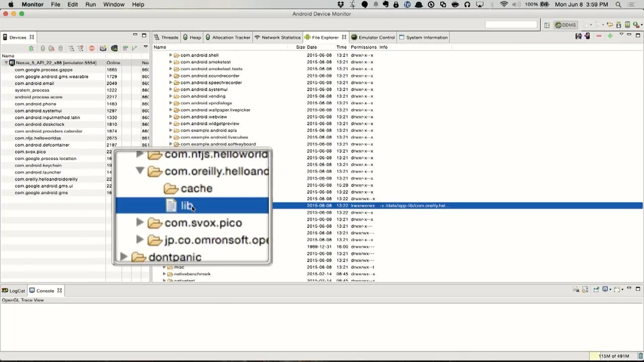Click the Permissions column header
Image resolution: width=644 pixels, height=362 pixels.
364,47
